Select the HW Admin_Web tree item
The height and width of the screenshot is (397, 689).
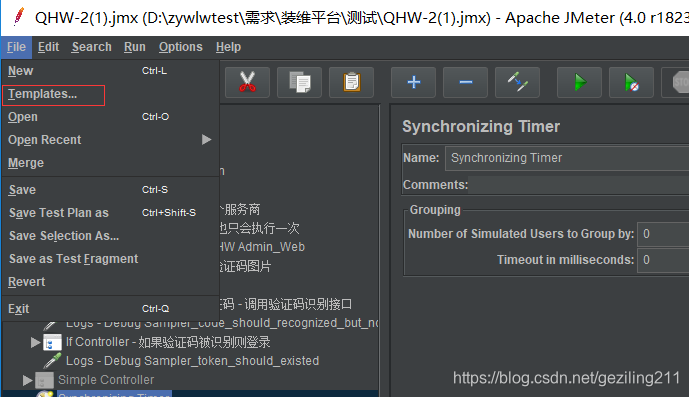(x=262, y=247)
